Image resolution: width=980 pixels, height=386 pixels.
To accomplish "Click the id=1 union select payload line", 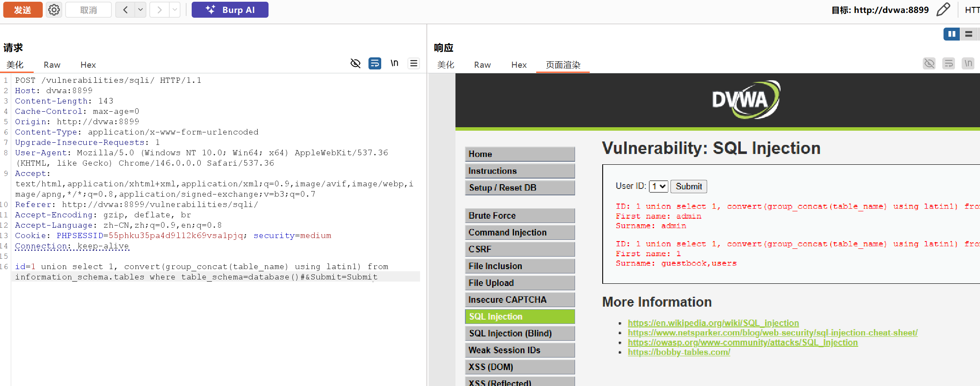I will pyautogui.click(x=202, y=272).
